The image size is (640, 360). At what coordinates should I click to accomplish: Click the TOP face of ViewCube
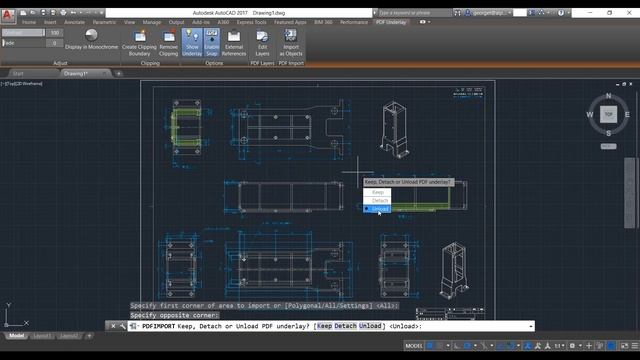pyautogui.click(x=608, y=114)
